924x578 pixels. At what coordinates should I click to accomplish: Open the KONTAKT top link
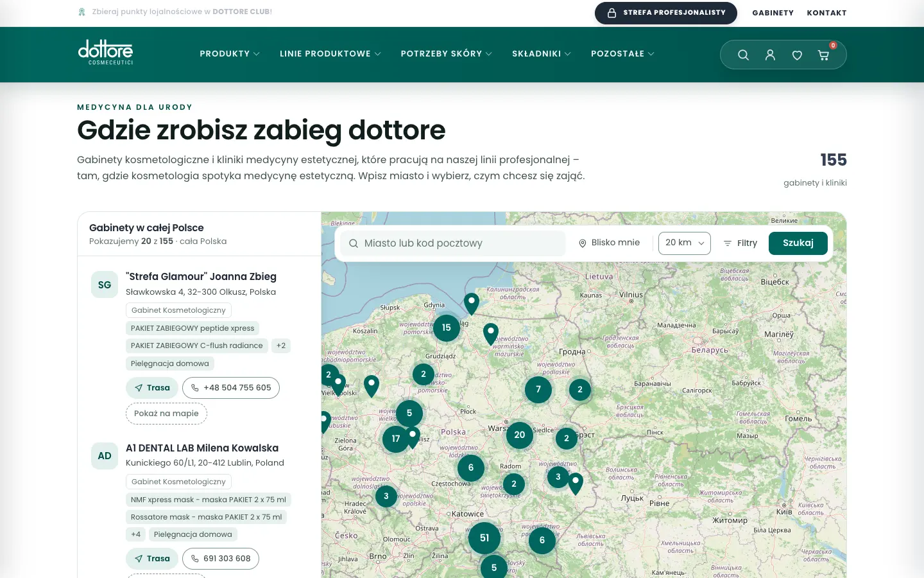[x=826, y=13]
